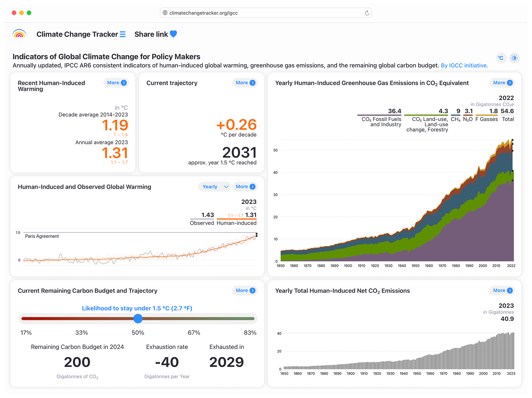This screenshot has height=398, width=532.
Task: Open More for Greenhouse Gas Emissions chart
Action: click(x=502, y=83)
